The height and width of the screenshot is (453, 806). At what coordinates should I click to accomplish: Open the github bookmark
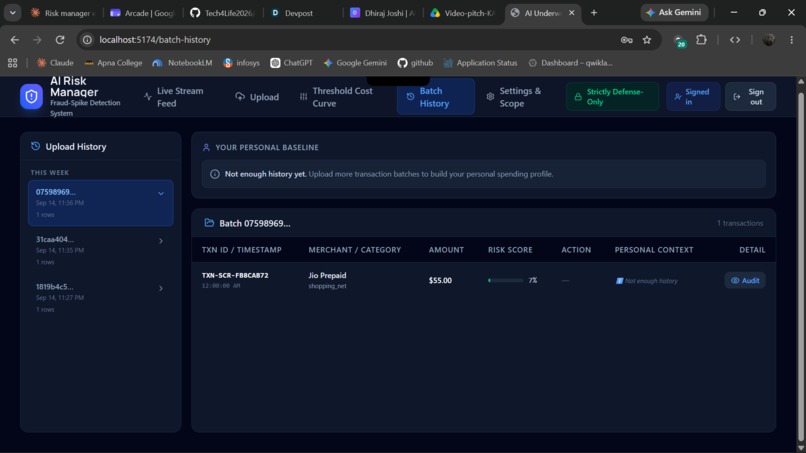click(x=415, y=63)
